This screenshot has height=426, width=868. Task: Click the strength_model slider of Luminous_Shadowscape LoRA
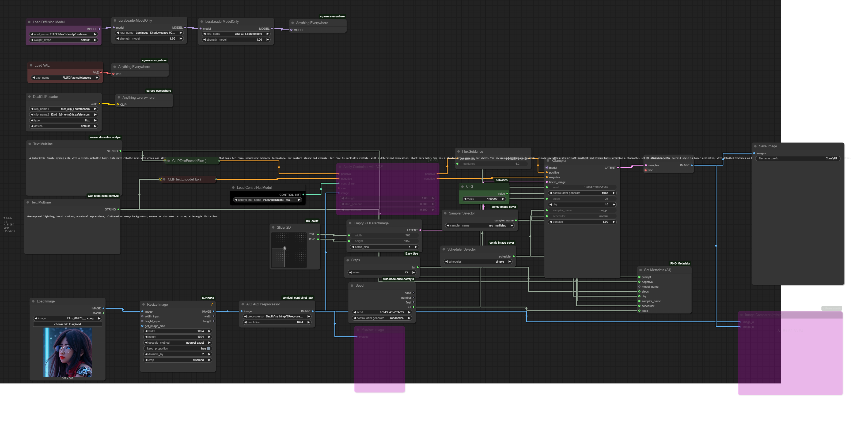149,39
